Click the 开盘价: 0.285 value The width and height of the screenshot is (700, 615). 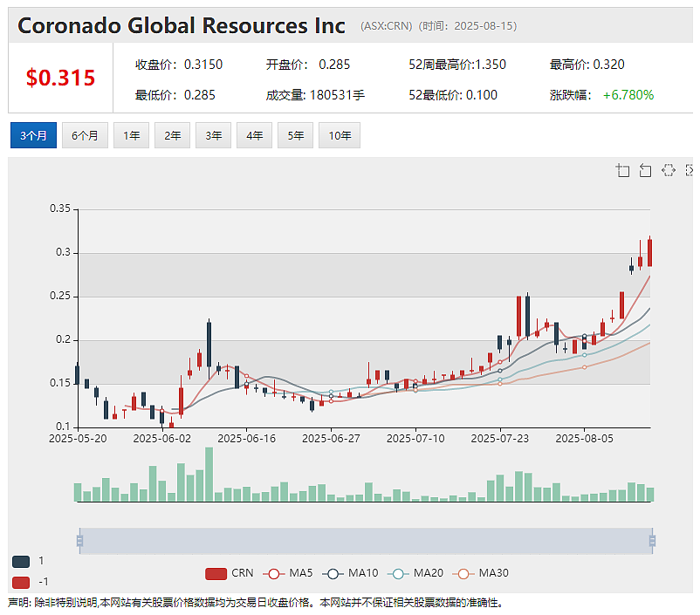tap(308, 65)
